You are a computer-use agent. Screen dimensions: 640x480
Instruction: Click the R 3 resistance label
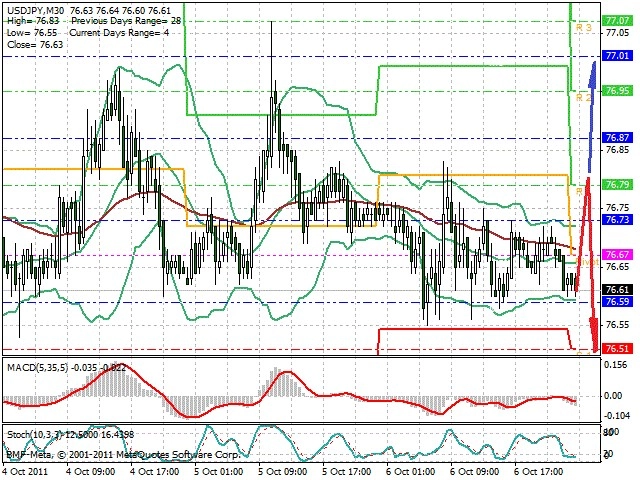click(x=583, y=27)
